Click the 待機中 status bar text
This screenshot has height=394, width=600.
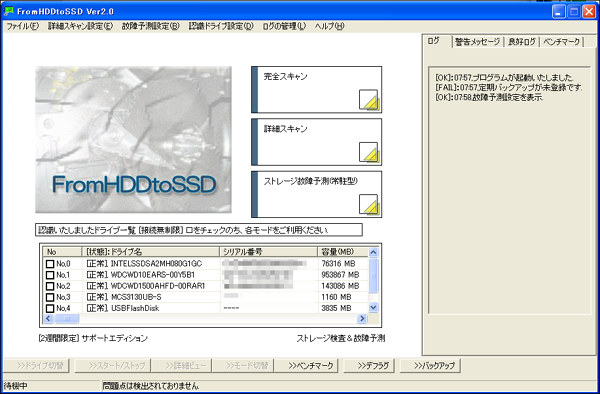(x=15, y=386)
